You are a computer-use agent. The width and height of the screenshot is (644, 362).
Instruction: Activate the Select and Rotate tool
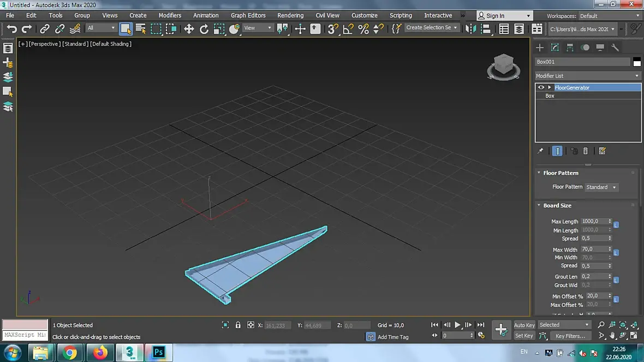click(204, 29)
